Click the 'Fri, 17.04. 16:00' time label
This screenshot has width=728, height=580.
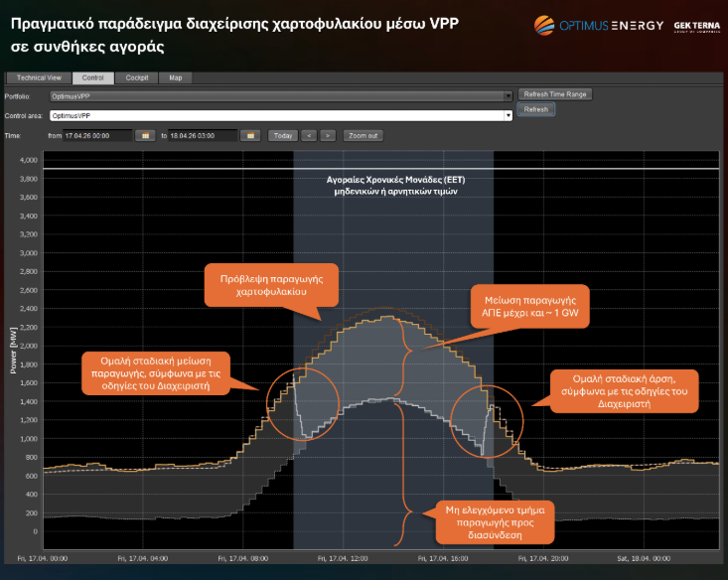pyautogui.click(x=443, y=558)
